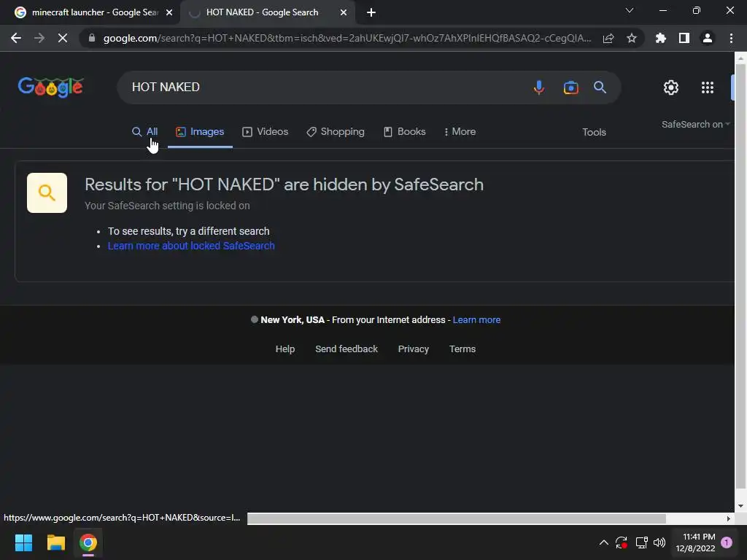Viewport: 747px width, 560px height.
Task: Toggle the Chrome side panel
Action: pos(684,38)
